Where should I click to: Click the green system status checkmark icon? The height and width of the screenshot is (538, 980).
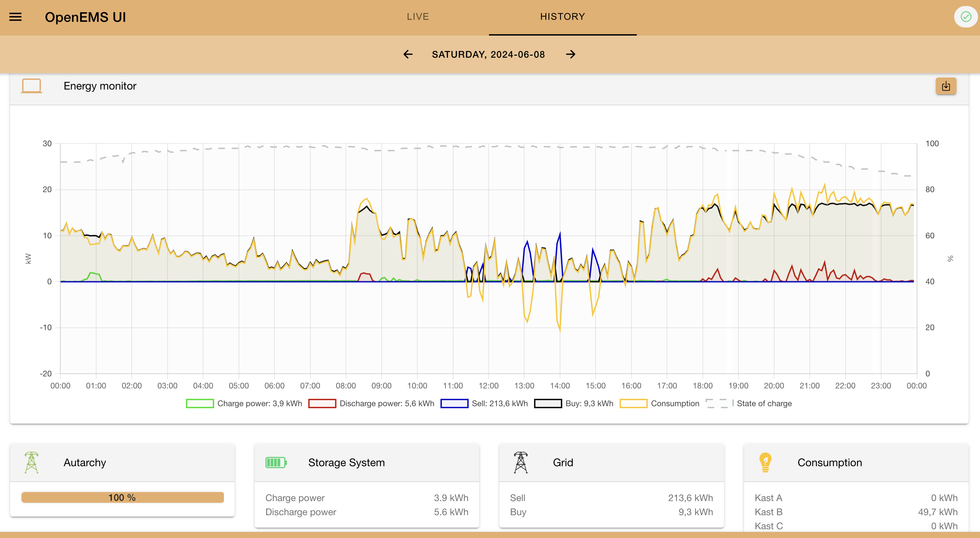966,17
